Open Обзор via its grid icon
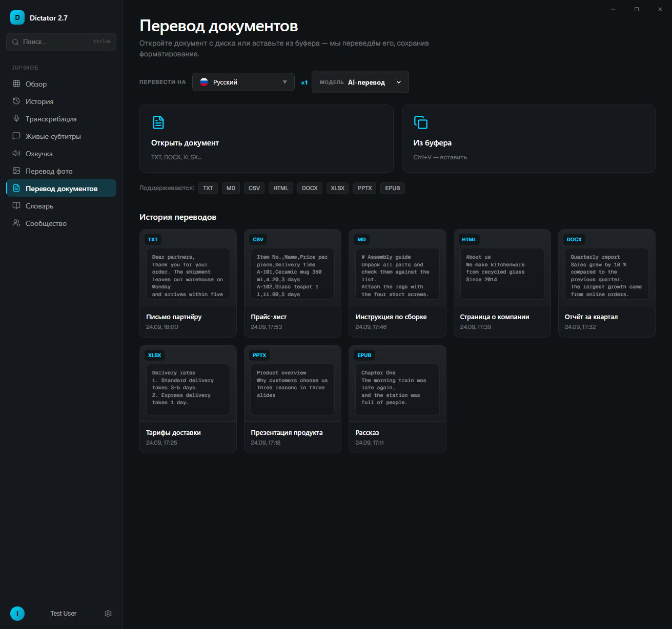Viewport: 672px width, 629px height. pos(16,83)
